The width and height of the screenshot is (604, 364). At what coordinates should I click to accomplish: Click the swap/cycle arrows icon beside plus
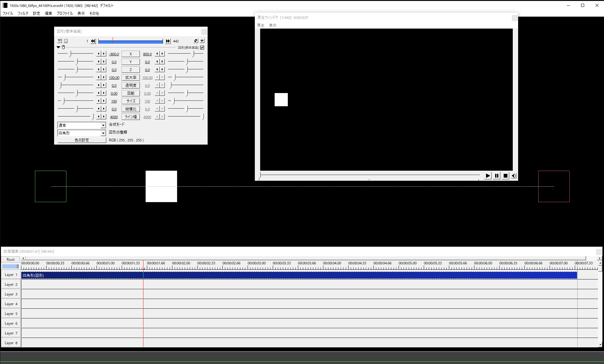pyautogui.click(x=196, y=41)
